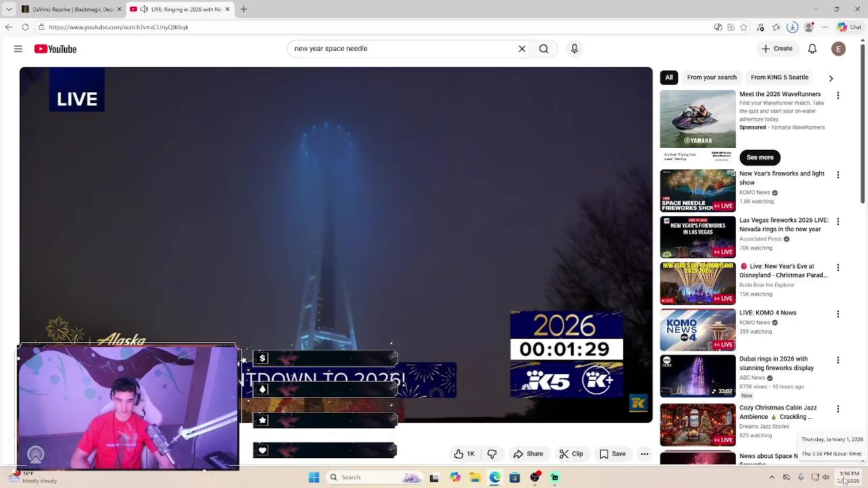Select the 'All' filter chip
Viewport: 868px width, 488px height.
(x=669, y=77)
